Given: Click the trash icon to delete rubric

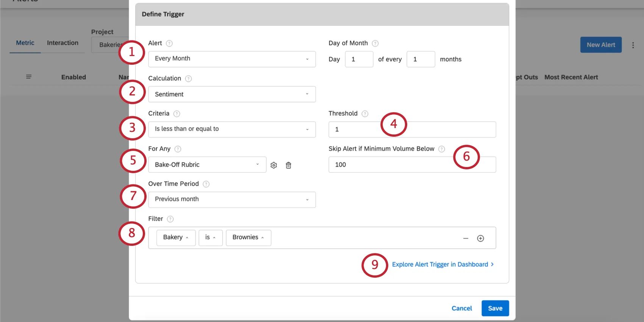Looking at the screenshot, I should click(288, 165).
